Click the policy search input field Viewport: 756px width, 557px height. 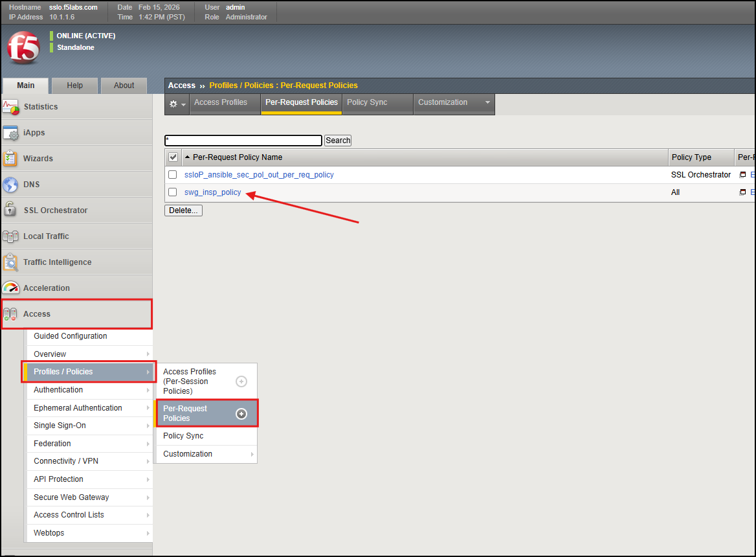pyautogui.click(x=243, y=141)
